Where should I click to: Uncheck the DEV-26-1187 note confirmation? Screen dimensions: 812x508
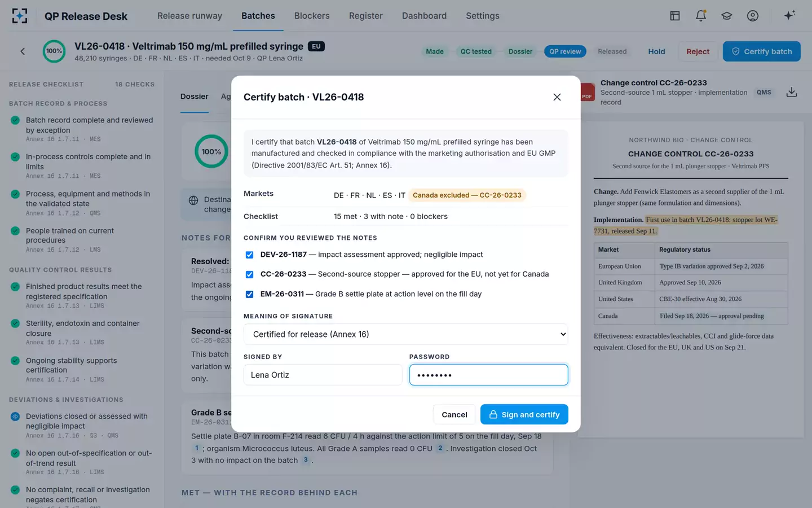[249, 255]
